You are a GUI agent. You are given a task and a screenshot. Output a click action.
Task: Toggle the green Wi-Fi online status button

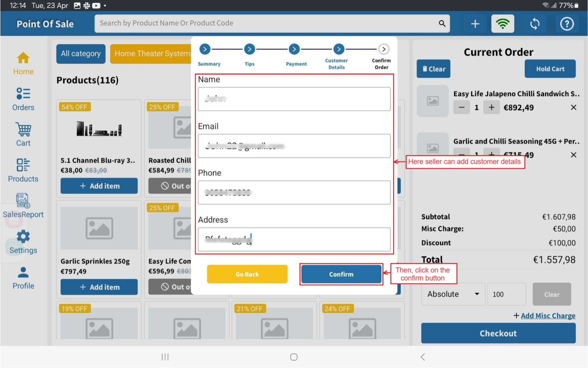[x=503, y=24]
